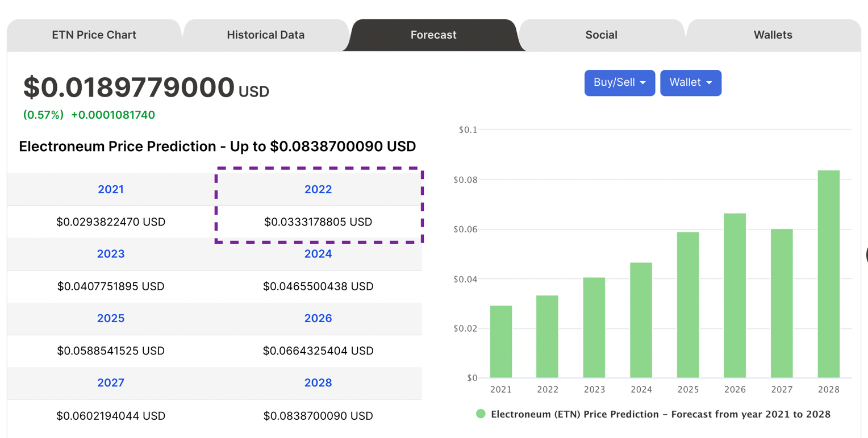Open the Social tab
The height and width of the screenshot is (438, 868).
[602, 35]
